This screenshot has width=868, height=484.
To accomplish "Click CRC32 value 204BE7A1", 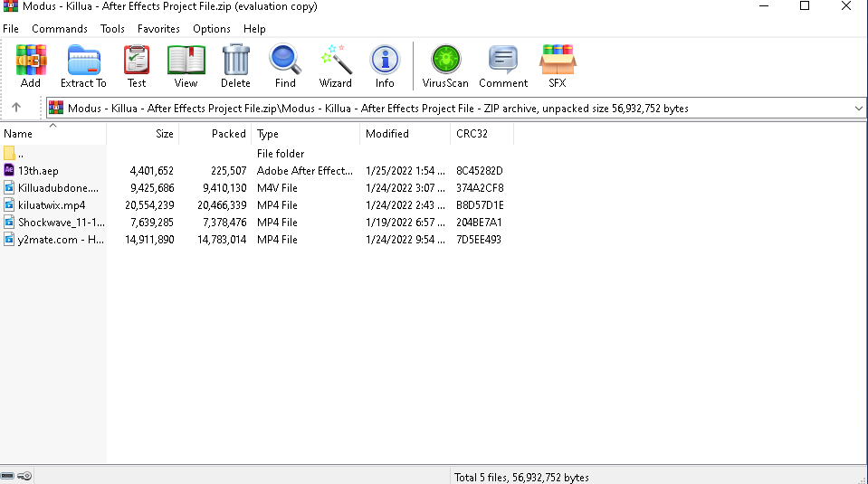I will pos(479,223).
